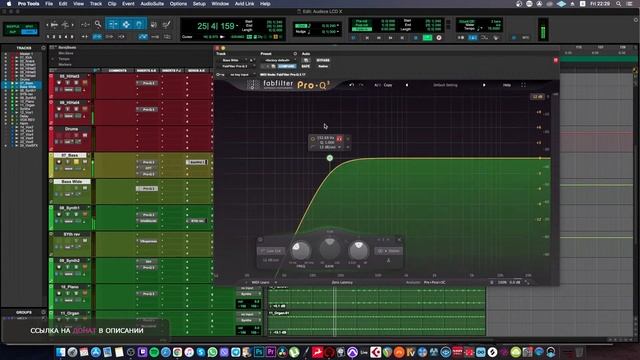Open the Setup menu
The image size is (640, 360).
199,4
